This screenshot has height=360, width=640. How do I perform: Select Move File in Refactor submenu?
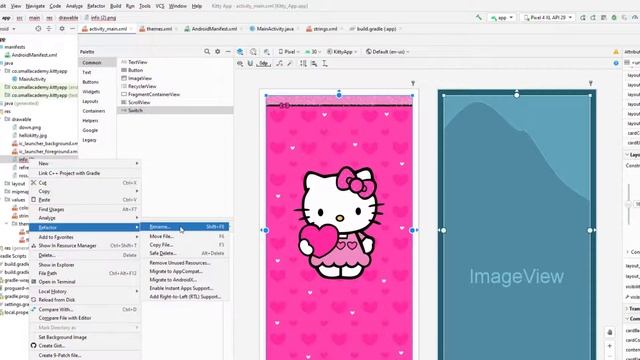pyautogui.click(x=184, y=236)
